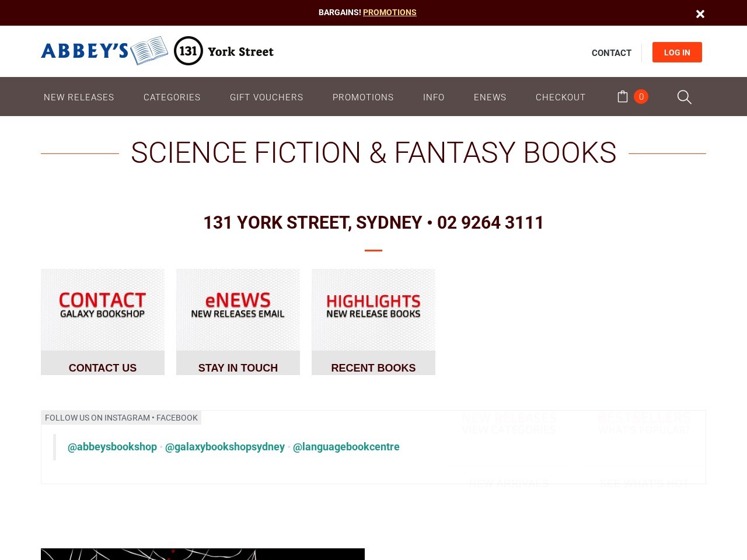Image resolution: width=747 pixels, height=560 pixels.
Task: Open the GIFT VOUCHERS page
Action: 267,97
